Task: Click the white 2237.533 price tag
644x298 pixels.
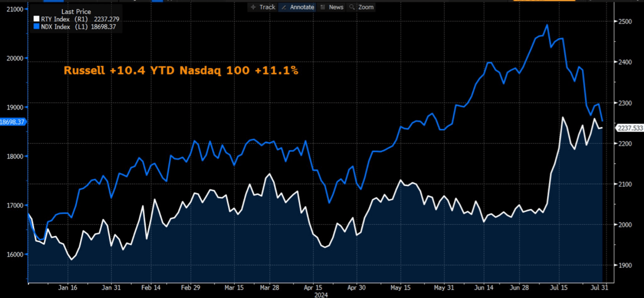Action: 630,128
